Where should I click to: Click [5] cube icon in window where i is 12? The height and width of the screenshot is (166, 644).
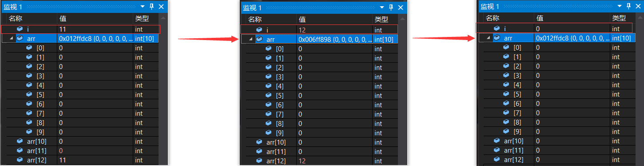click(269, 95)
